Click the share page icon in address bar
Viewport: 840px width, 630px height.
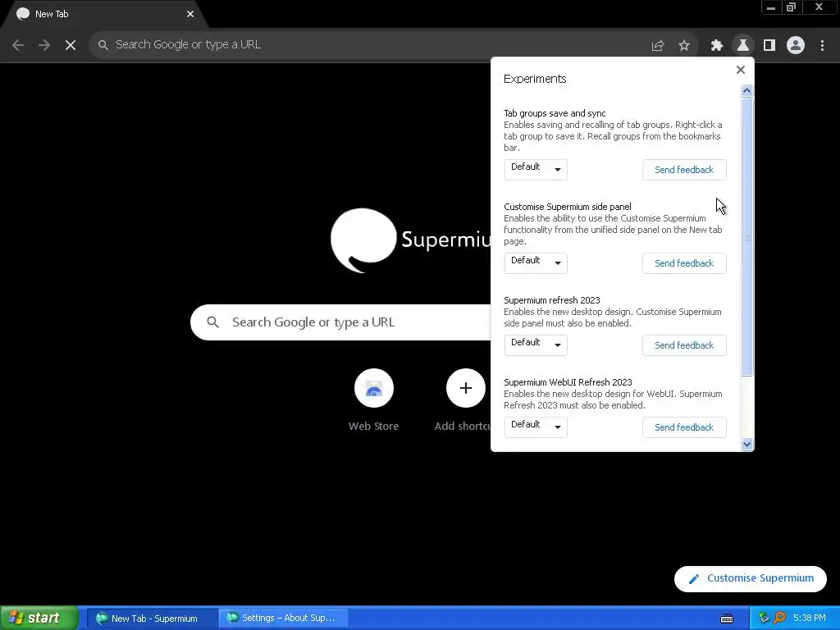click(x=658, y=46)
